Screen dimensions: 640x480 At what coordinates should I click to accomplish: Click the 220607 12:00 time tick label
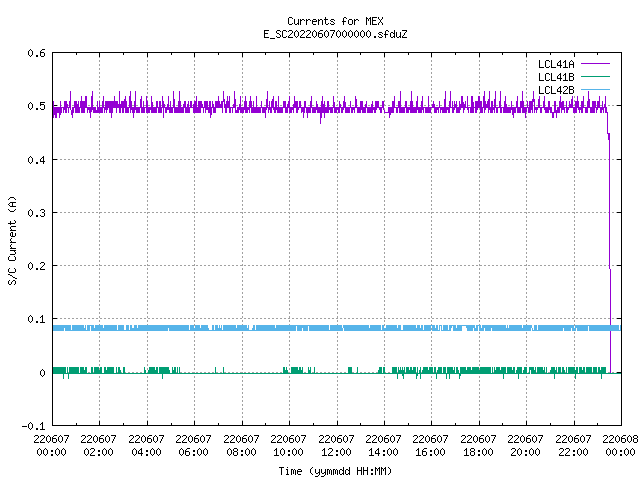(x=336, y=445)
